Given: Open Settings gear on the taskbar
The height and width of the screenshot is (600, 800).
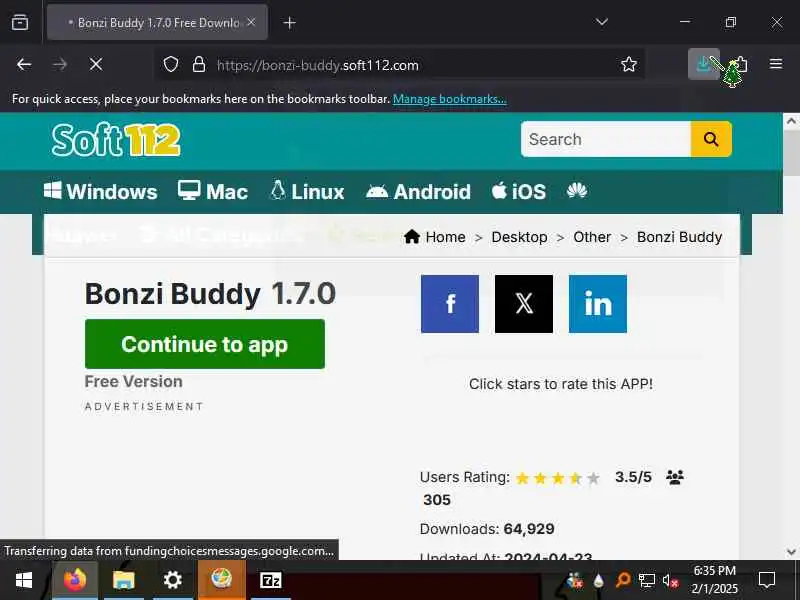Looking at the screenshot, I should pyautogui.click(x=172, y=580).
